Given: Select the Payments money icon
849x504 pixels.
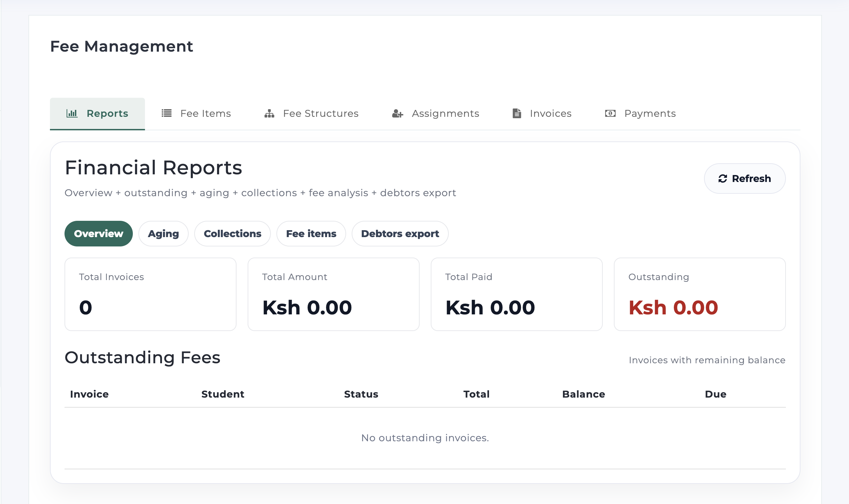Looking at the screenshot, I should (x=610, y=113).
